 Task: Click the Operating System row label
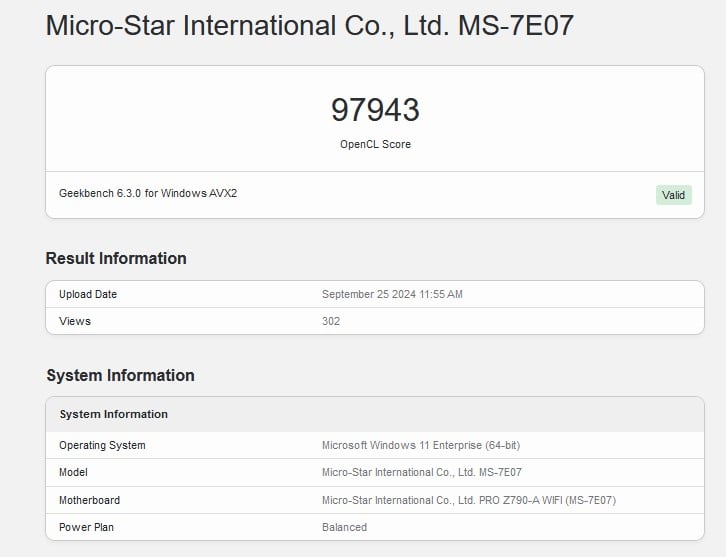click(102, 445)
